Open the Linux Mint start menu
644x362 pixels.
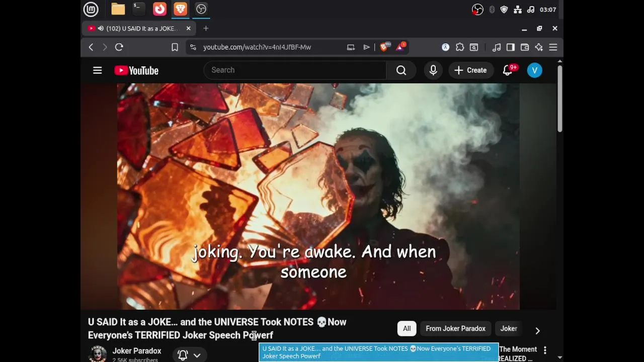pos(91,9)
